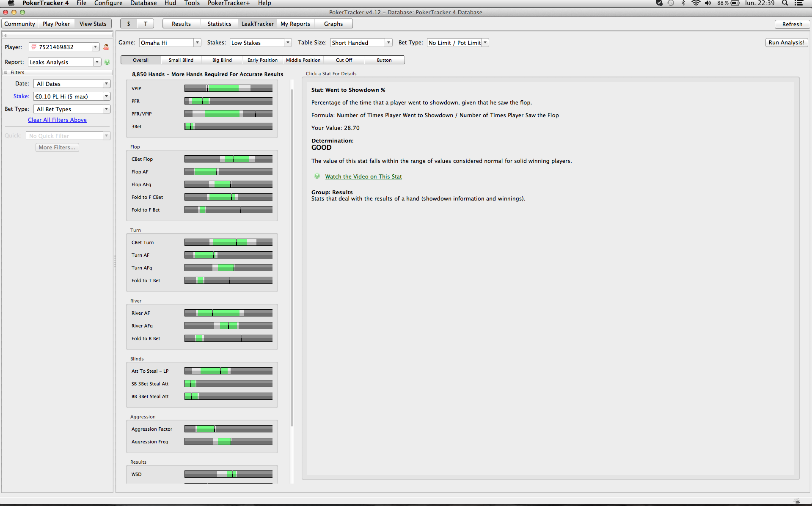
Task: Open the Hud menu
Action: click(170, 3)
